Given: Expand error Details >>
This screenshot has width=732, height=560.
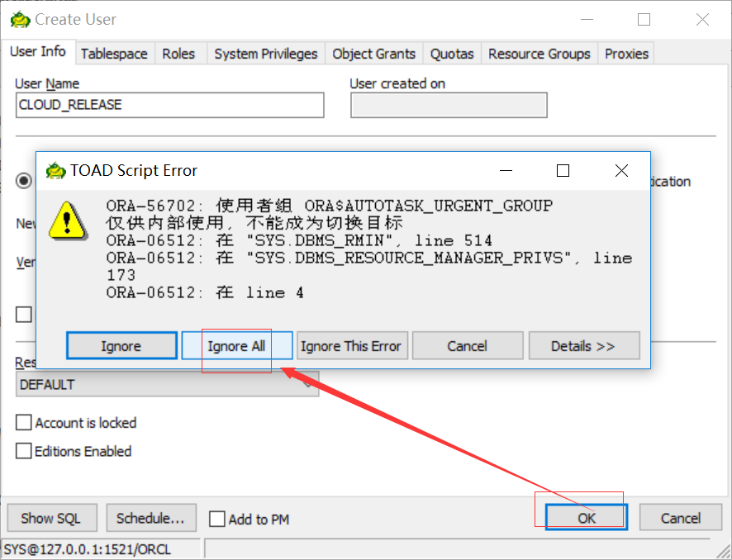Looking at the screenshot, I should [x=583, y=346].
